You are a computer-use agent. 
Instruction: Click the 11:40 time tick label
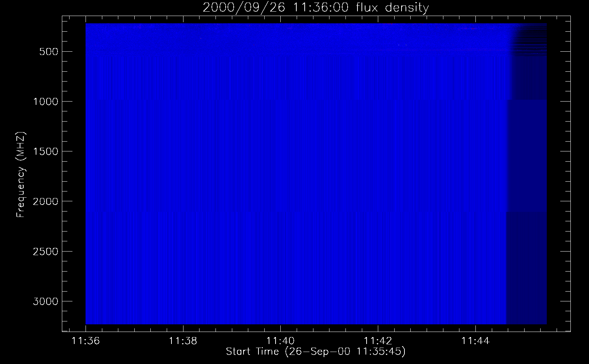pos(281,341)
